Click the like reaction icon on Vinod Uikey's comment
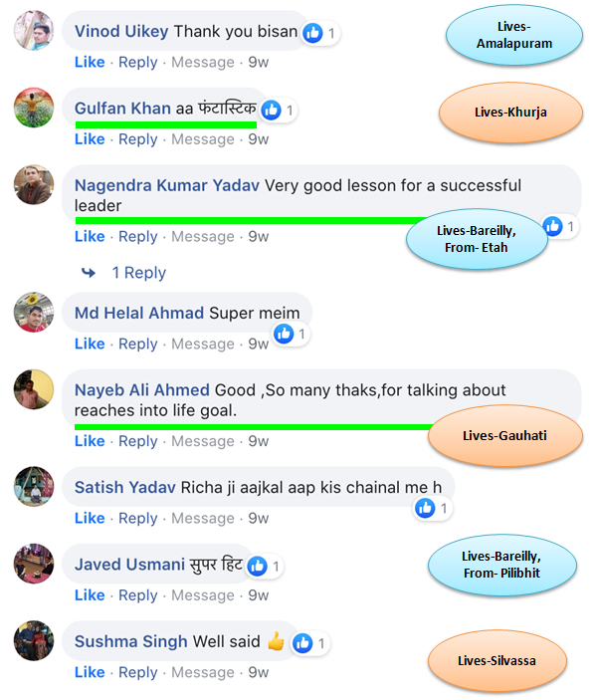Image resolution: width=594 pixels, height=700 pixels. pyautogui.click(x=312, y=33)
